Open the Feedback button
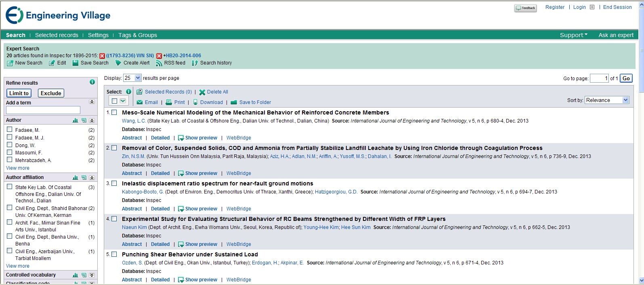 click(x=525, y=8)
